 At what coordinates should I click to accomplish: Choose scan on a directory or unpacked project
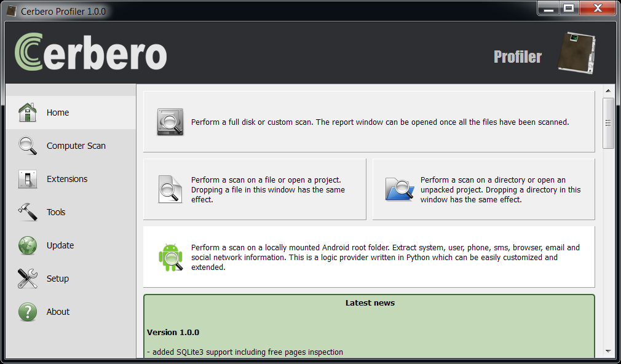[483, 189]
